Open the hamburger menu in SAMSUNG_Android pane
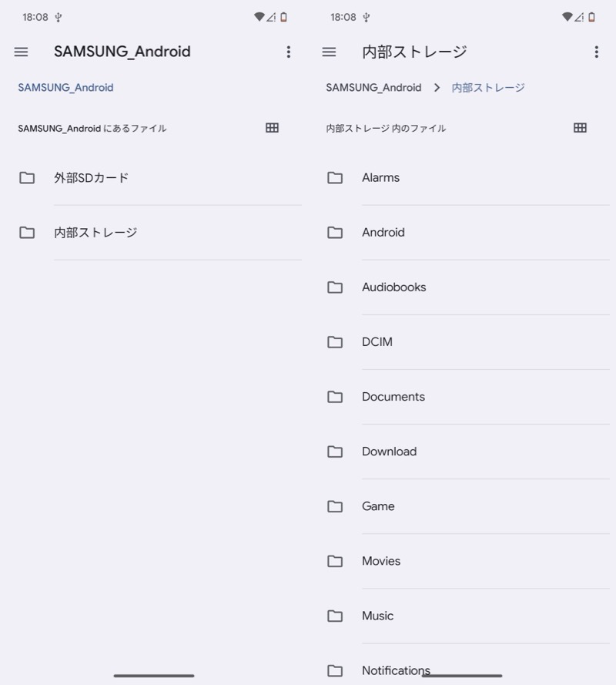616x685 pixels. click(22, 52)
